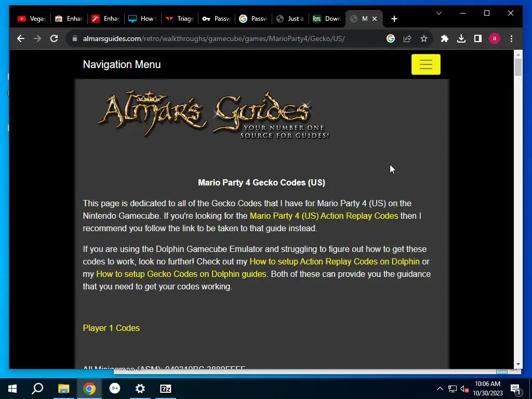Switch to the 'Just a' tab
Viewport: 532px width, 399px height.
pos(290,19)
